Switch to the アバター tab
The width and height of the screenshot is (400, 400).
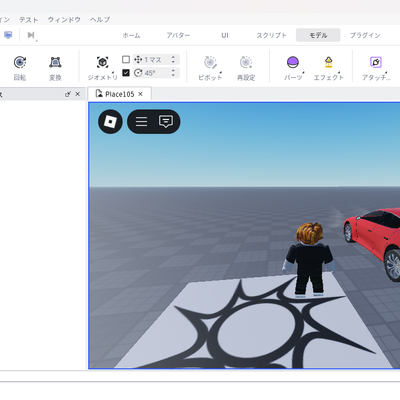pyautogui.click(x=178, y=35)
